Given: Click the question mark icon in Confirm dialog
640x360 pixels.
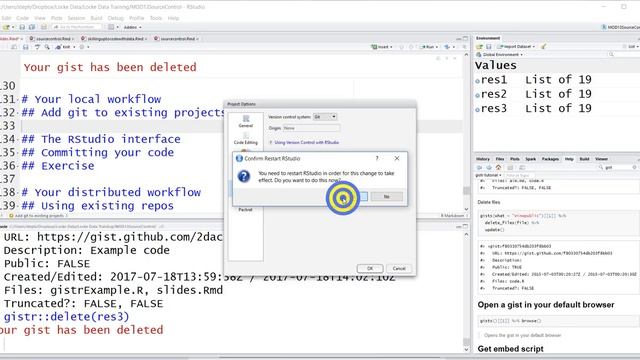Looking at the screenshot, I should tap(244, 176).
